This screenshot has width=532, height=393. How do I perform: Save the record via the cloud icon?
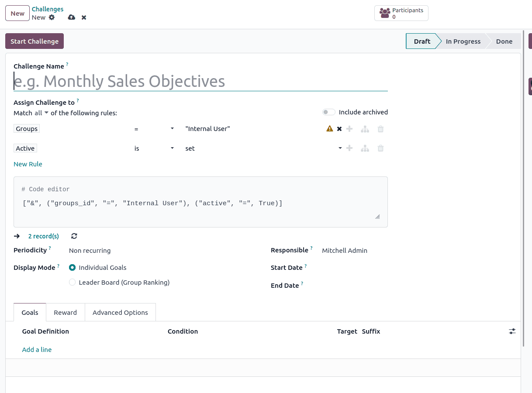tap(71, 17)
